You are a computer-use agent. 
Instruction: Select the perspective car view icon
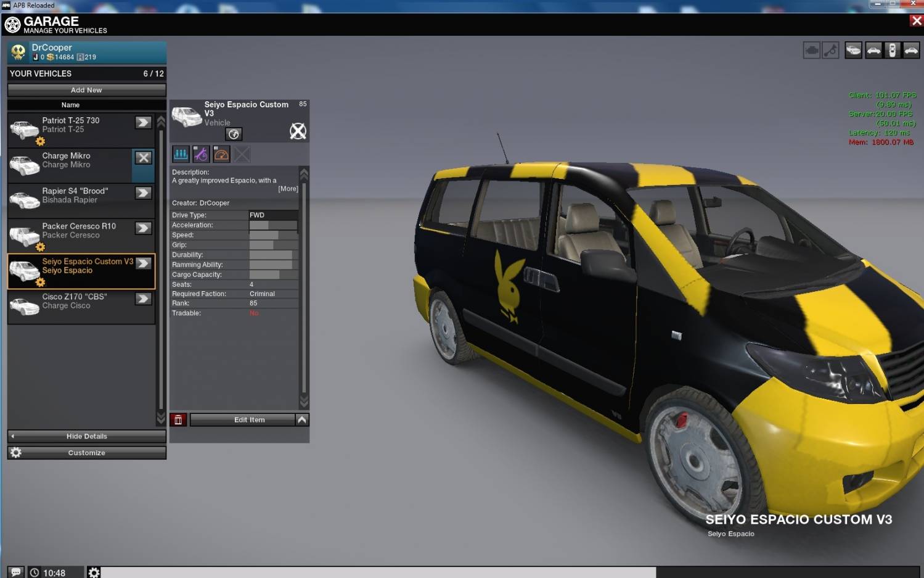click(x=853, y=51)
